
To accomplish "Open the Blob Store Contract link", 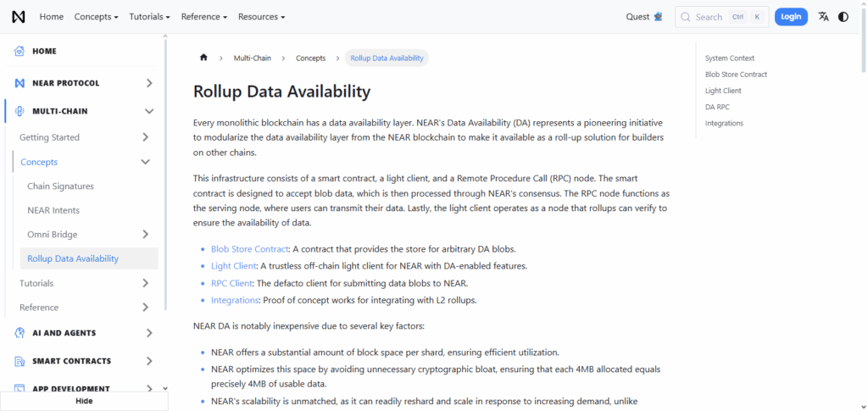I will tap(249, 249).
